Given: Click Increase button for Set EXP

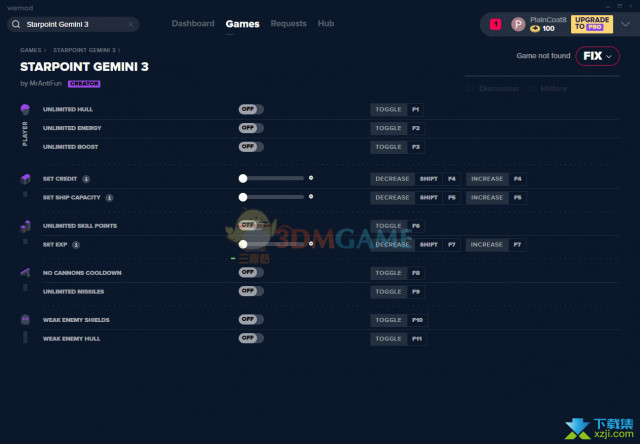Looking at the screenshot, I should (x=487, y=245).
